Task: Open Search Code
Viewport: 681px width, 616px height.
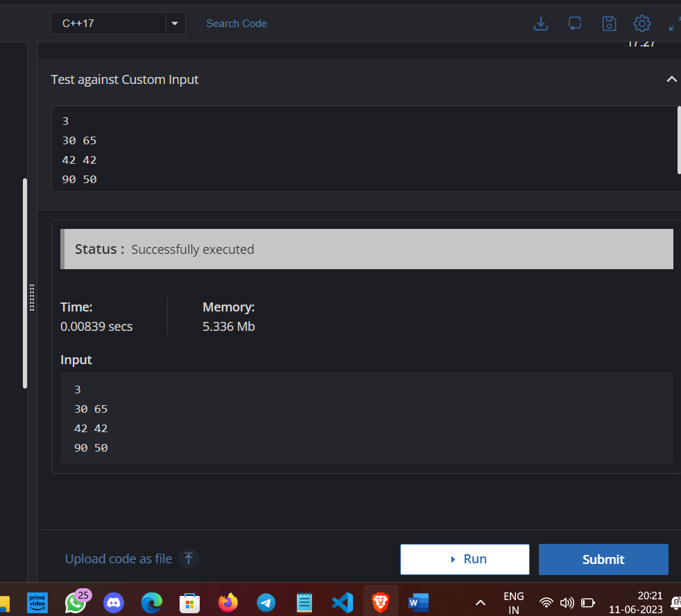Action: coord(236,23)
